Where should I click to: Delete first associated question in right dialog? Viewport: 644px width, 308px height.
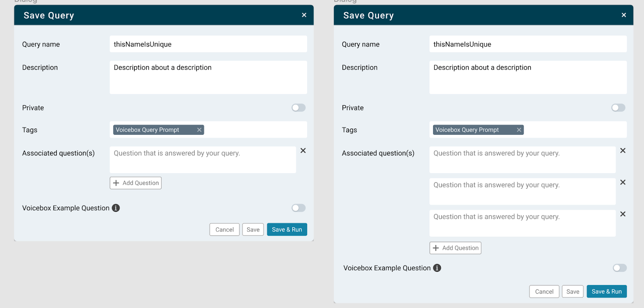(x=623, y=150)
